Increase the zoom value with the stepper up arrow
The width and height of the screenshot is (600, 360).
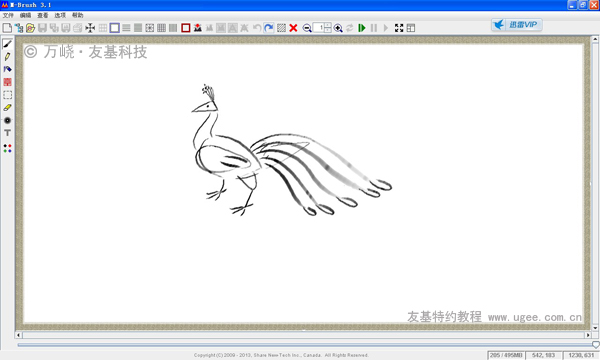click(328, 25)
